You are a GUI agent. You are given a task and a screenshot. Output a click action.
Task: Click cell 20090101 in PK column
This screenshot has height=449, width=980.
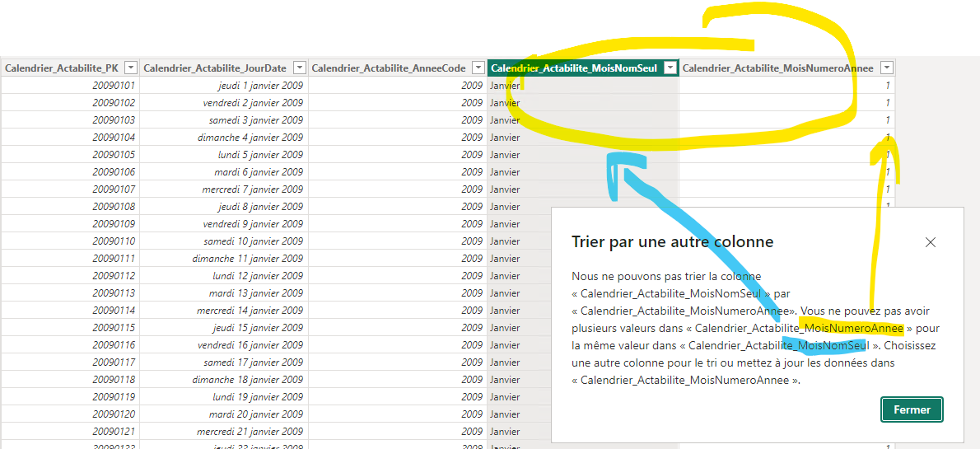(x=71, y=85)
